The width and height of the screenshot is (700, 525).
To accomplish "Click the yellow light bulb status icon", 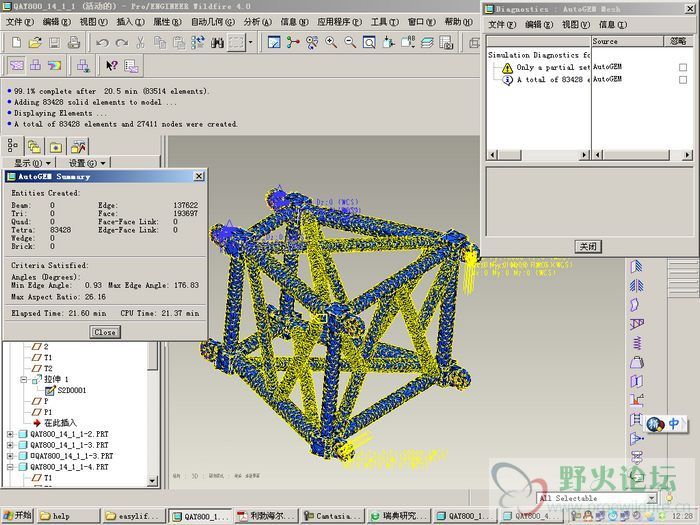I will click(669, 498).
